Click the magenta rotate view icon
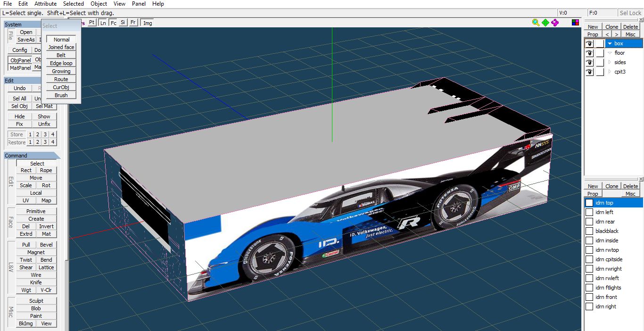This screenshot has height=331, width=644. click(x=555, y=23)
